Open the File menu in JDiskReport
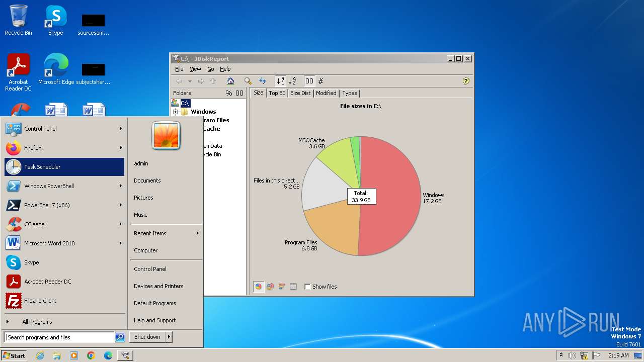Image resolution: width=644 pixels, height=362 pixels. pyautogui.click(x=179, y=69)
